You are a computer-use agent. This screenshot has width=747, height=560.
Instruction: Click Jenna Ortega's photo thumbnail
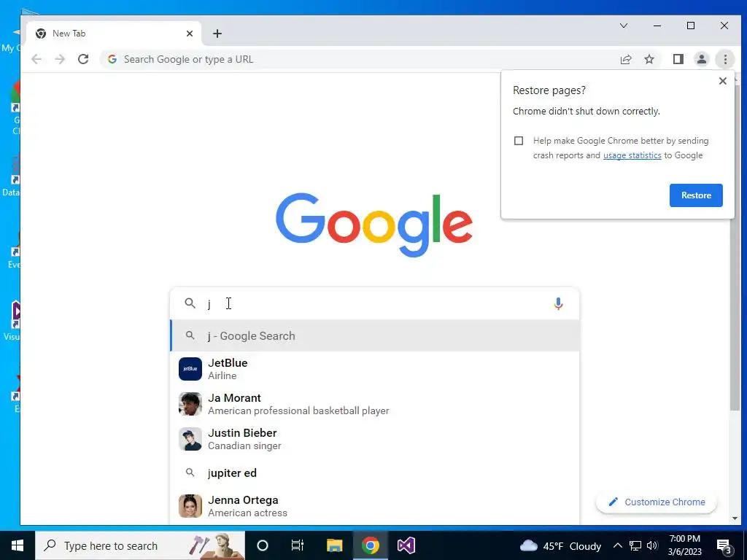[190, 506]
